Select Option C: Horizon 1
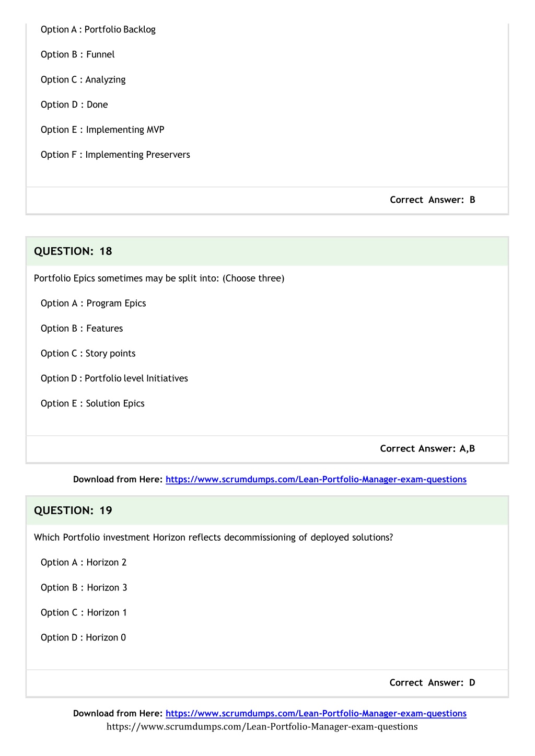The height and width of the screenshot is (756, 535). pyautogui.click(x=84, y=613)
